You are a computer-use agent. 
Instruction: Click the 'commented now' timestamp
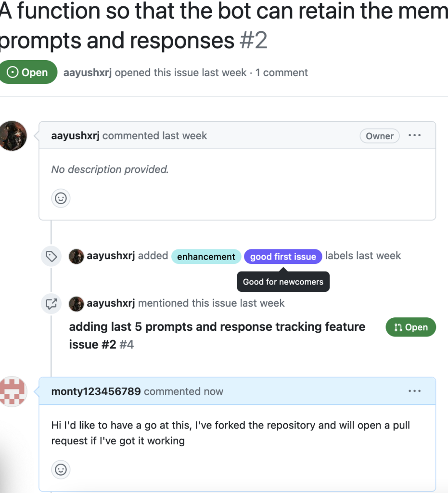pyautogui.click(x=183, y=391)
